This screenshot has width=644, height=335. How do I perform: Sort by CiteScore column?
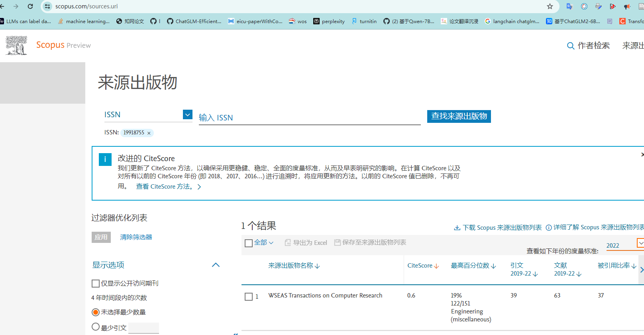[x=423, y=266]
